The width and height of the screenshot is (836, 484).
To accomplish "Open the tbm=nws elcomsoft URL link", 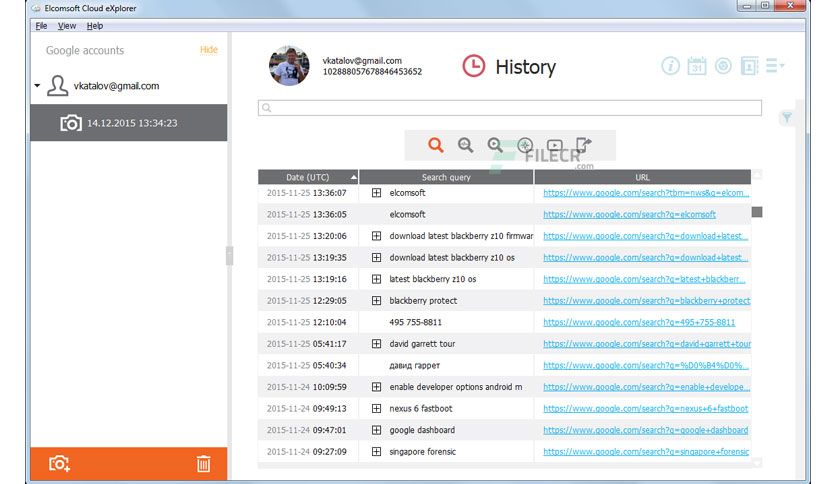I will 646,193.
